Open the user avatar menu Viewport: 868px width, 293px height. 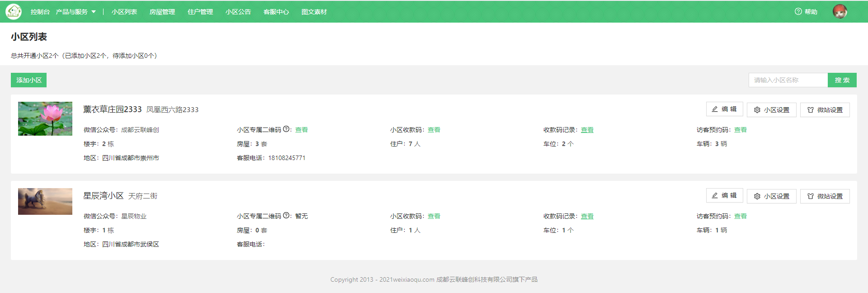point(840,11)
